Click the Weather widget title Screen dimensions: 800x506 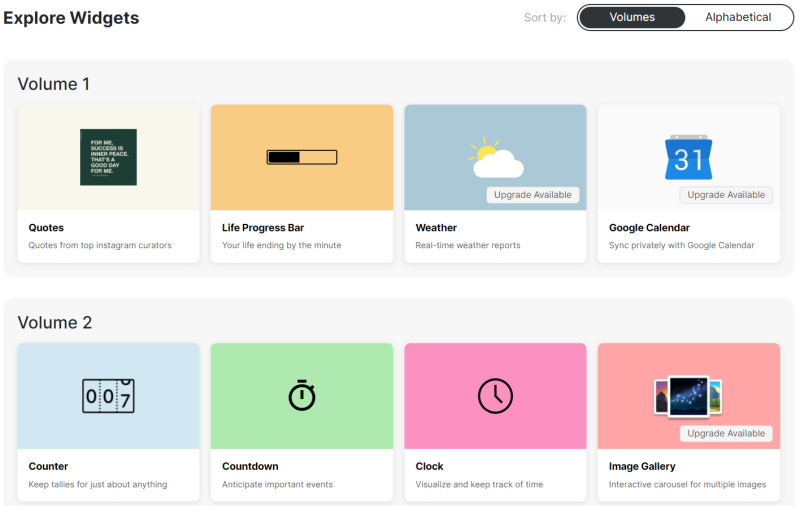[x=436, y=227]
